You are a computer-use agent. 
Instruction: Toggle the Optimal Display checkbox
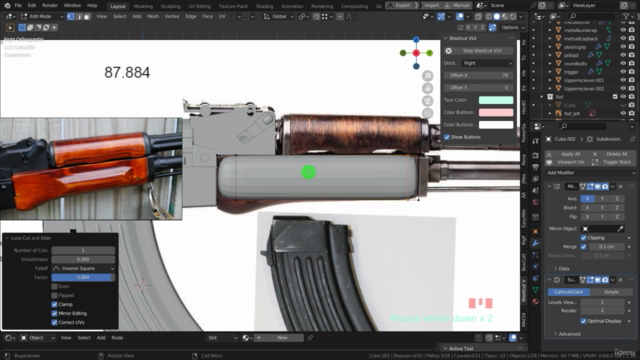click(x=584, y=321)
